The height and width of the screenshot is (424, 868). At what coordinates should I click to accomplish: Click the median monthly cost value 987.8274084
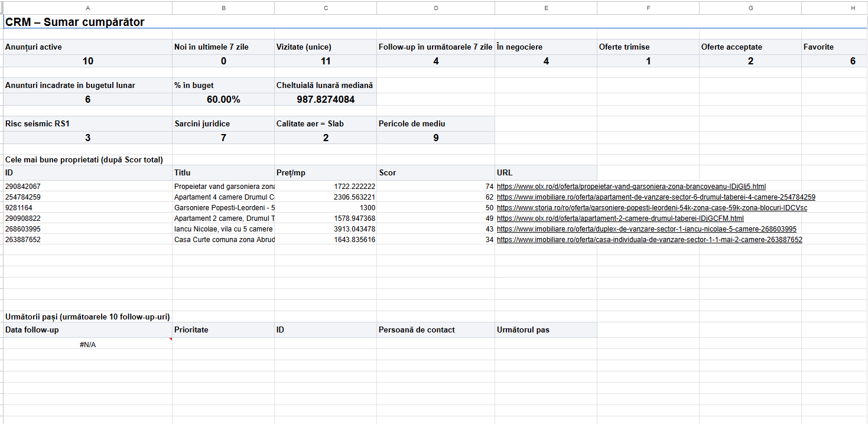click(x=326, y=100)
